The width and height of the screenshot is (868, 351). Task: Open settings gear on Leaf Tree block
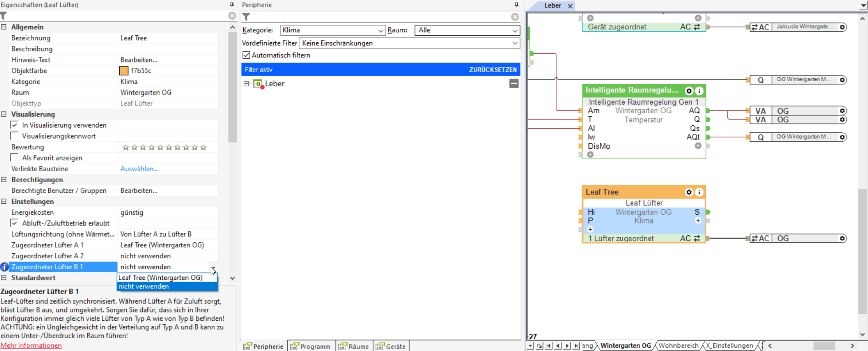689,192
